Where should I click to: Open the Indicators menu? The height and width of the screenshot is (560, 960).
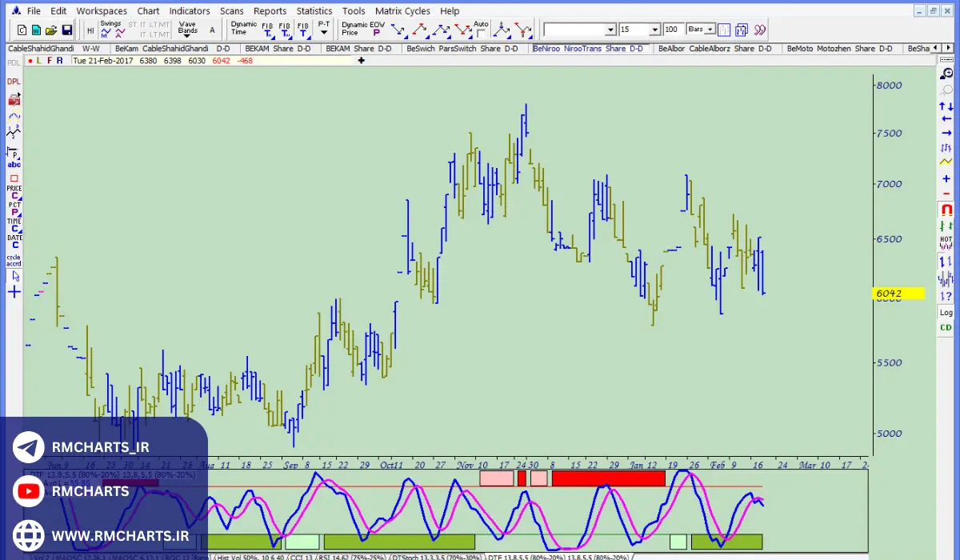click(x=189, y=11)
